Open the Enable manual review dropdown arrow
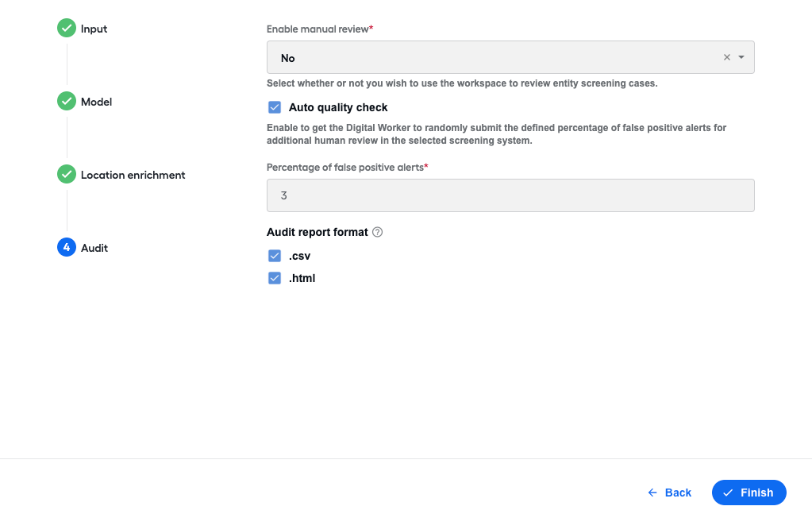 coord(741,57)
